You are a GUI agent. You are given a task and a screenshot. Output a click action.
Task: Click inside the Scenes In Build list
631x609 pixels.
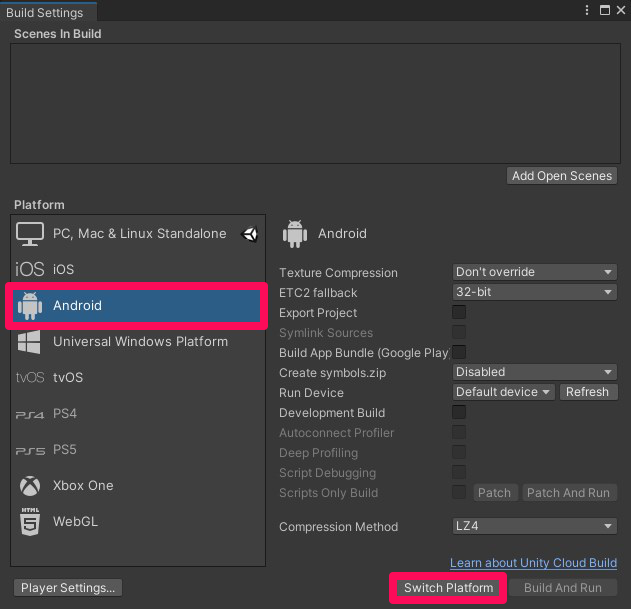pos(315,103)
